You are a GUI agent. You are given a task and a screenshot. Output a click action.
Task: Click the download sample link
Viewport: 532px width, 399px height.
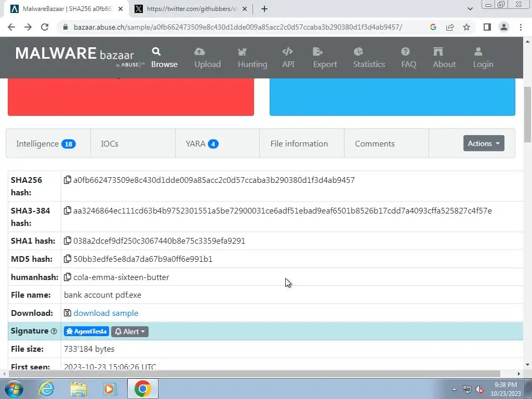click(x=106, y=313)
